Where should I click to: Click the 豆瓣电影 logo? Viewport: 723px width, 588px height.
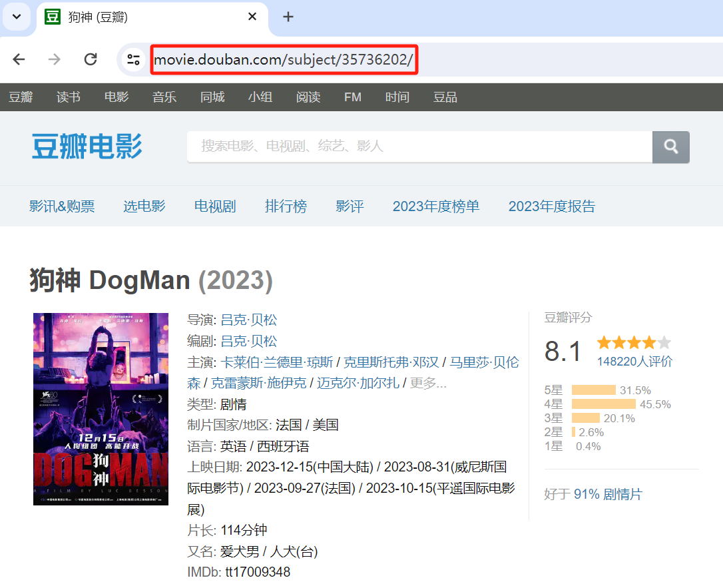click(87, 147)
